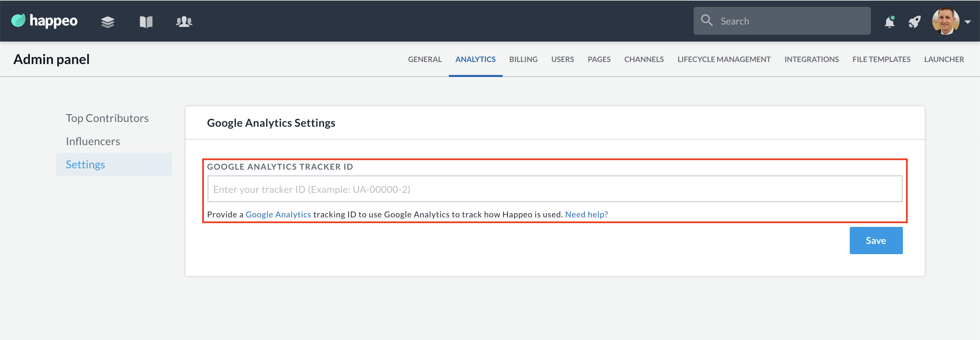Image resolution: width=980 pixels, height=340 pixels.
Task: Click the Need help? link
Action: pos(586,214)
